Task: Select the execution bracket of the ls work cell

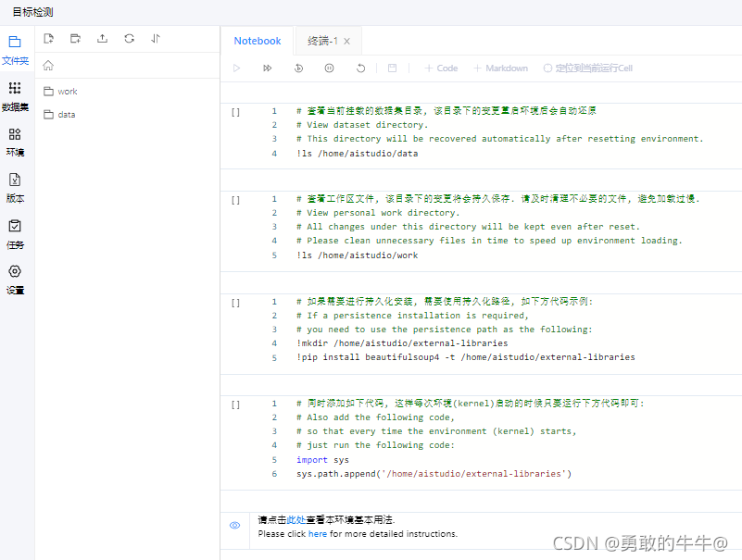Action: 235,200
